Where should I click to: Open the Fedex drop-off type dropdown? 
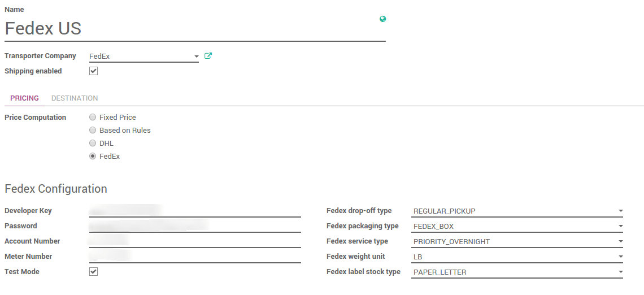(517, 211)
